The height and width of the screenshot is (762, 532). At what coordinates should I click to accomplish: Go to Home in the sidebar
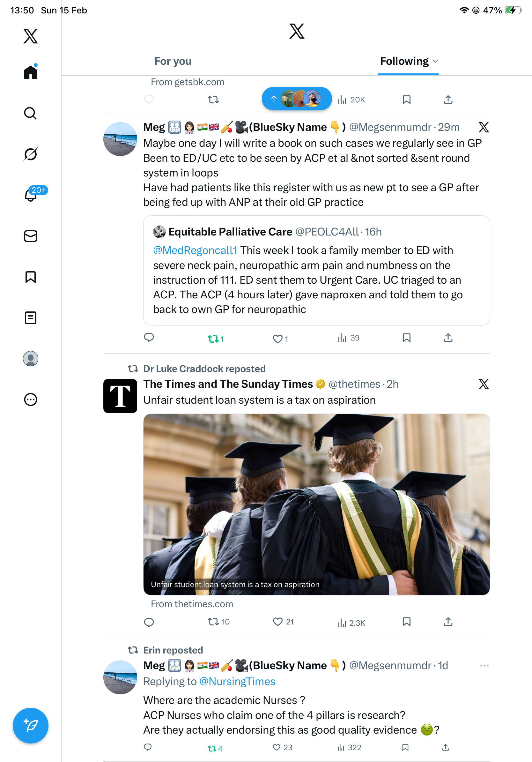pos(30,72)
